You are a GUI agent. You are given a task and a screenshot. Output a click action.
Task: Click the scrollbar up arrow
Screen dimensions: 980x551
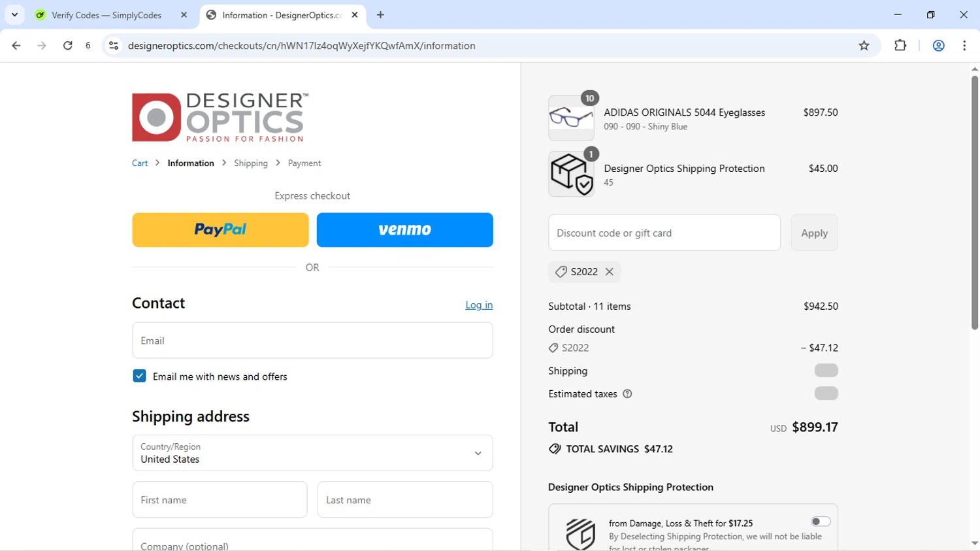click(x=975, y=69)
